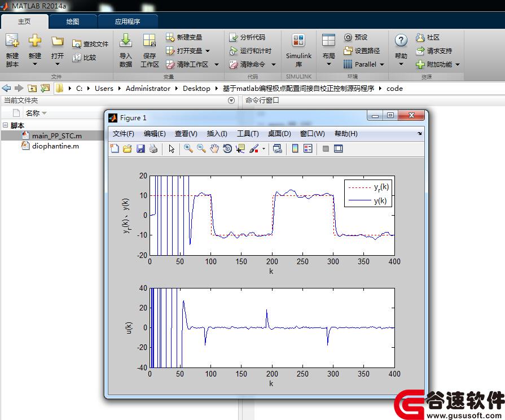This screenshot has height=420, width=505.
Task: Collapse the 脚本 group in current folder
Action: coord(5,125)
